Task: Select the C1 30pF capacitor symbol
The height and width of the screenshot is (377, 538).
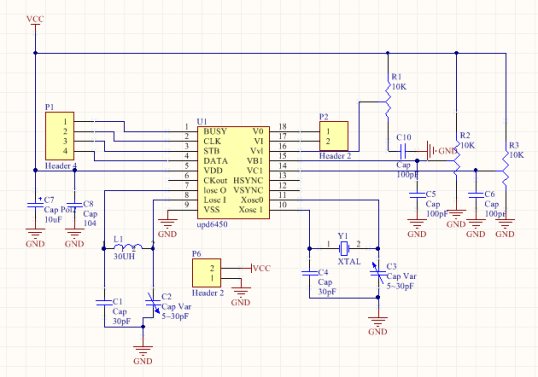Action: (x=104, y=303)
